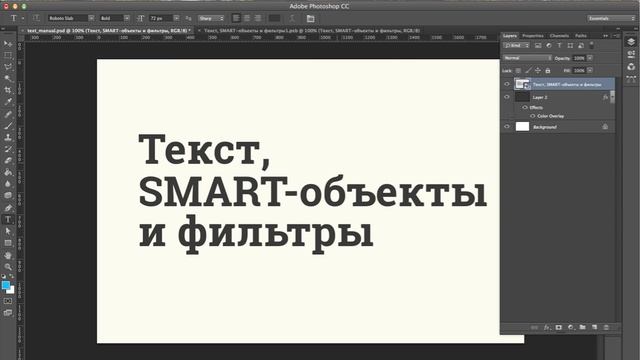Change the screen mode
This screenshot has width=640, height=360.
tap(8, 313)
